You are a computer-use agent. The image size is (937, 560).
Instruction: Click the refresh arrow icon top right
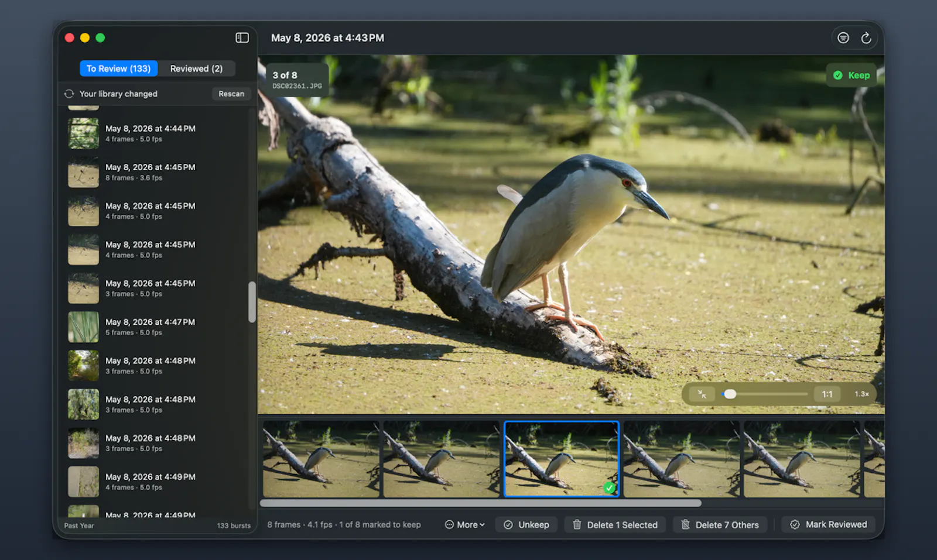click(x=866, y=37)
